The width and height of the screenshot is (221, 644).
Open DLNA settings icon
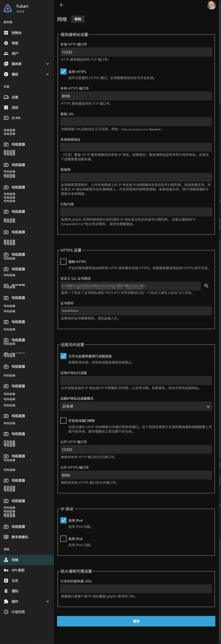tap(6, 118)
